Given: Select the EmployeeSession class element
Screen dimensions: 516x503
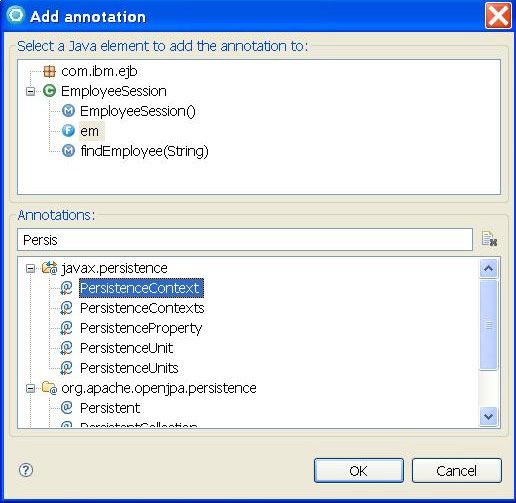Looking at the screenshot, I should click(x=113, y=91).
